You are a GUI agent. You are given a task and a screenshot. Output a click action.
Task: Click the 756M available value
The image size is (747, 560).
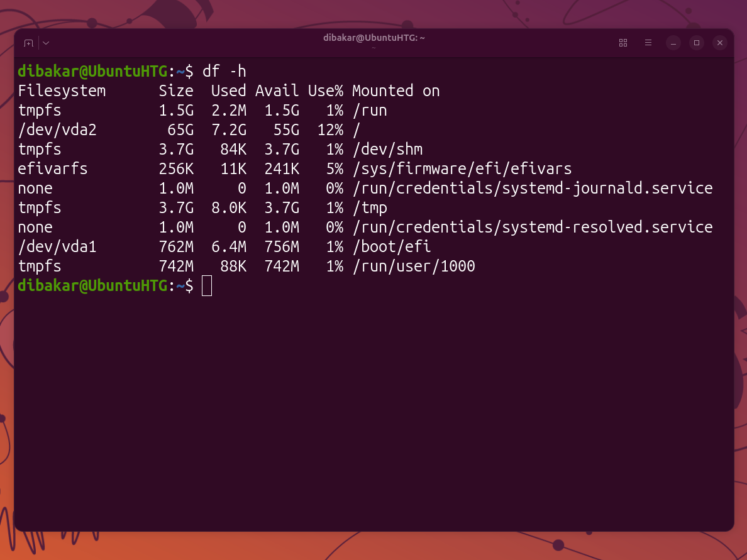(282, 246)
